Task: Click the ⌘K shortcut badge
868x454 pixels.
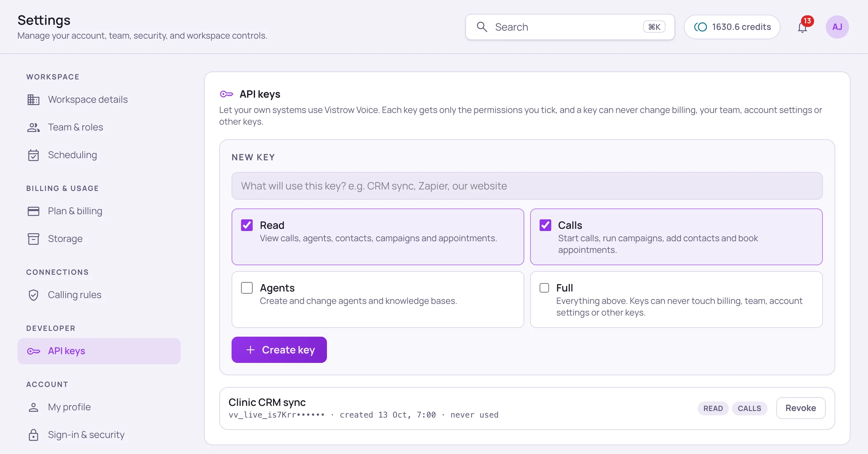Action: (654, 27)
